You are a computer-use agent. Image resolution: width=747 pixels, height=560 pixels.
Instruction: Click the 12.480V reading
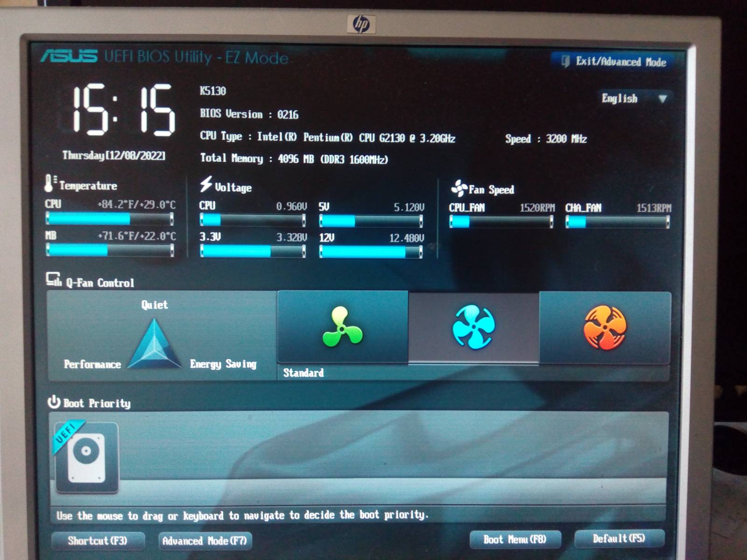[407, 238]
